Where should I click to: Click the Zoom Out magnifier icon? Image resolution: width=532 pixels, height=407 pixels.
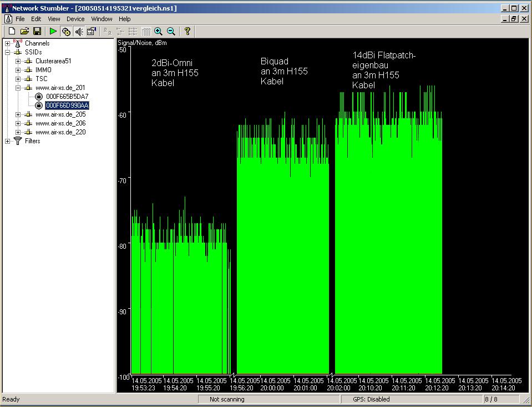click(x=171, y=31)
